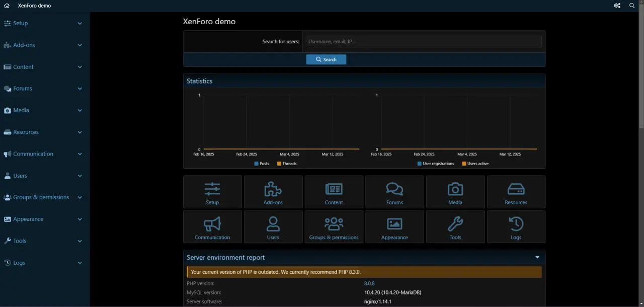Expand the Add-ons sidebar chevron

pos(80,45)
